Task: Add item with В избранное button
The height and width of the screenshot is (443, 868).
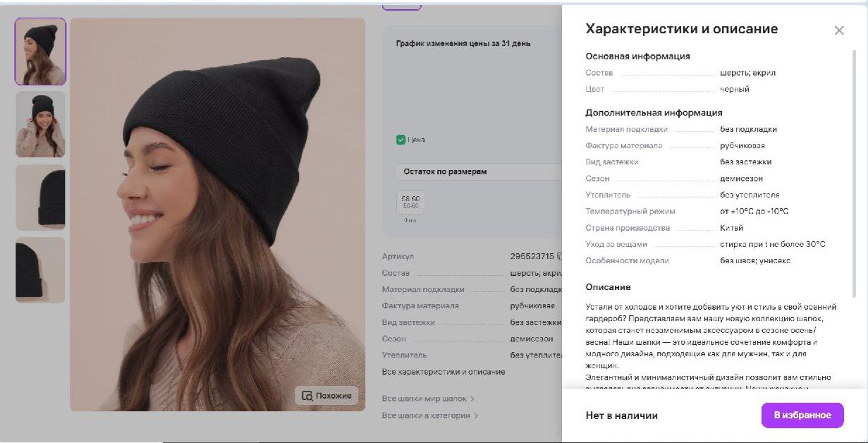Action: [x=802, y=415]
